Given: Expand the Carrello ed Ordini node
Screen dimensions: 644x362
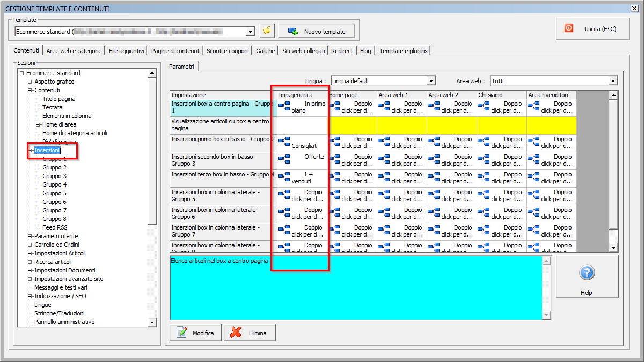Looking at the screenshot, I should pyautogui.click(x=30, y=245).
